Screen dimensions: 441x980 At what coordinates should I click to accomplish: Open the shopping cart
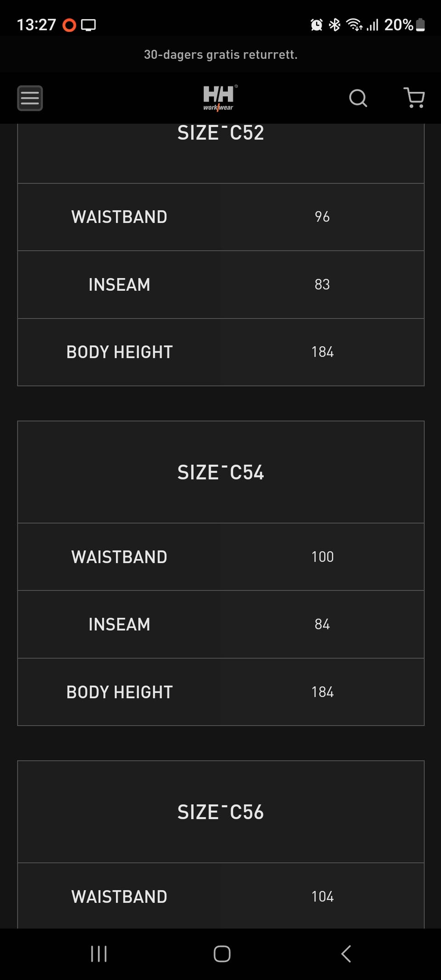point(414,98)
